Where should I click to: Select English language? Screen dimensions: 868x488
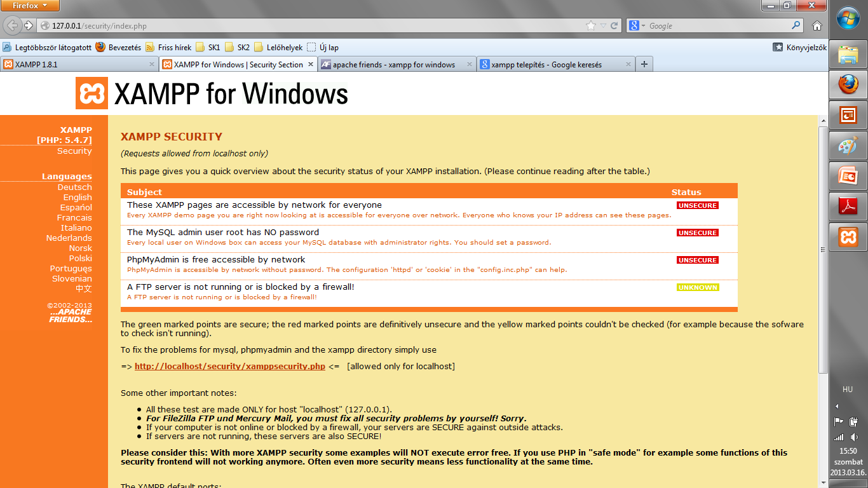point(78,198)
